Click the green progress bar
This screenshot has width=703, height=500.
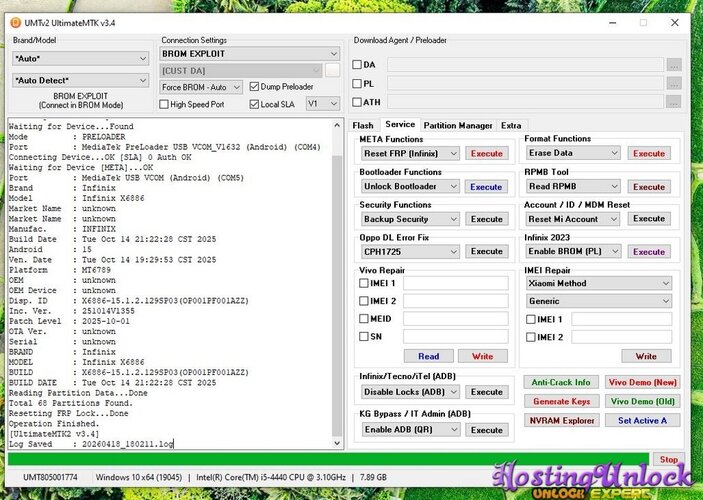(x=328, y=459)
